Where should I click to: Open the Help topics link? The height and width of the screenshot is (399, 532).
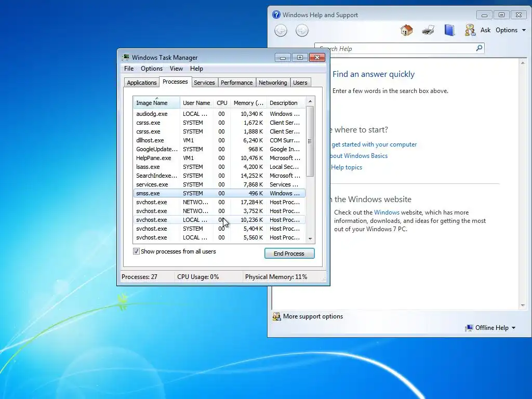[x=347, y=167]
